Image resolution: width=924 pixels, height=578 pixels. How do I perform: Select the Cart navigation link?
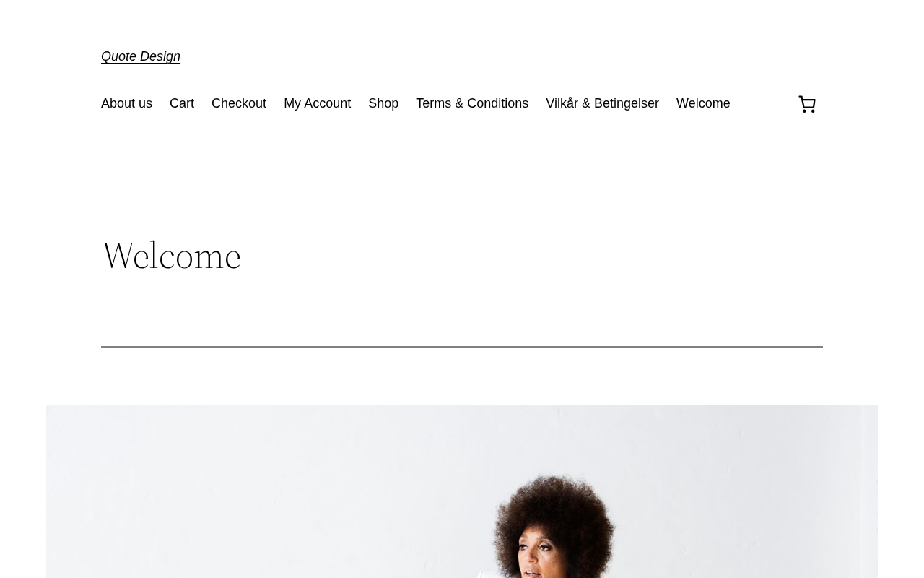(x=182, y=103)
